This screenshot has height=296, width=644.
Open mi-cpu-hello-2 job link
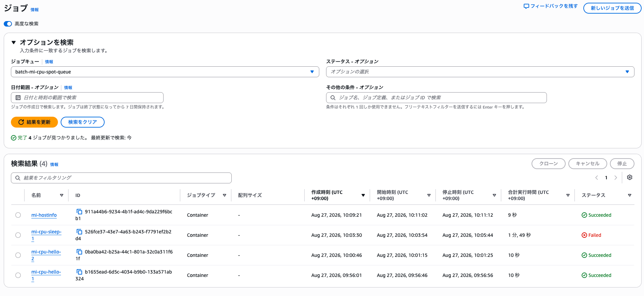pos(46,255)
